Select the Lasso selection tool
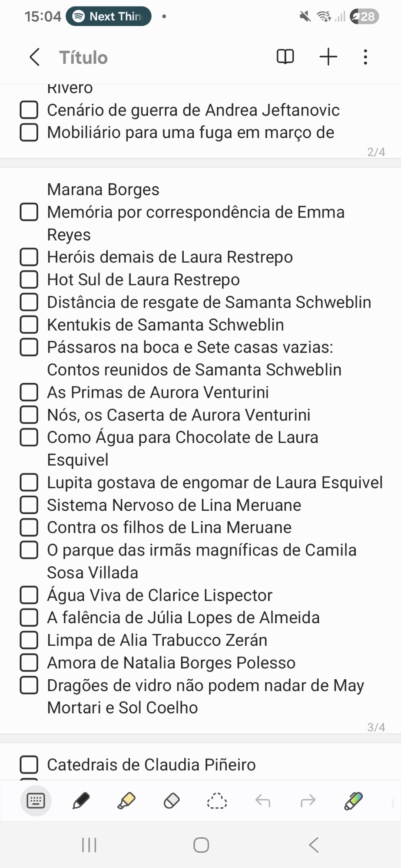The width and height of the screenshot is (401, 868). 217,801
